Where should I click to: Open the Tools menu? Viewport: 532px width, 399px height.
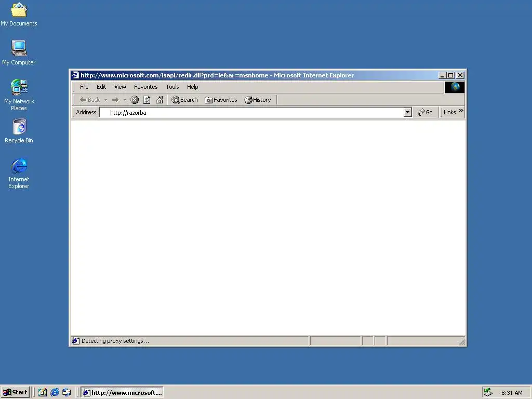(x=172, y=87)
